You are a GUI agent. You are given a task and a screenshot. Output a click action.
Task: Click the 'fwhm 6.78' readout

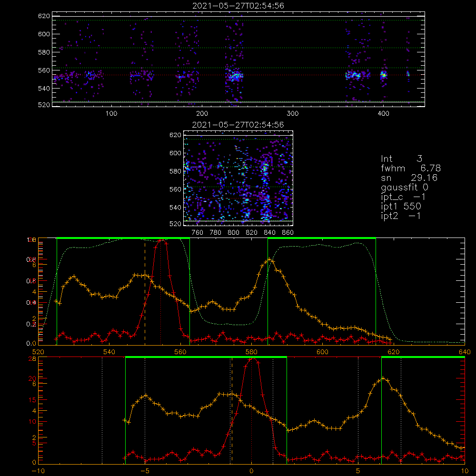tap(411, 168)
